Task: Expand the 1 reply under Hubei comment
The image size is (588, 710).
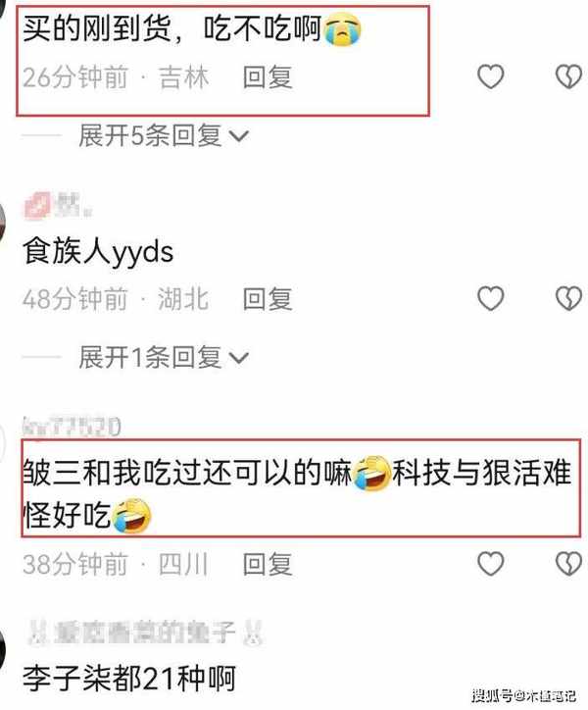Action: [x=164, y=357]
